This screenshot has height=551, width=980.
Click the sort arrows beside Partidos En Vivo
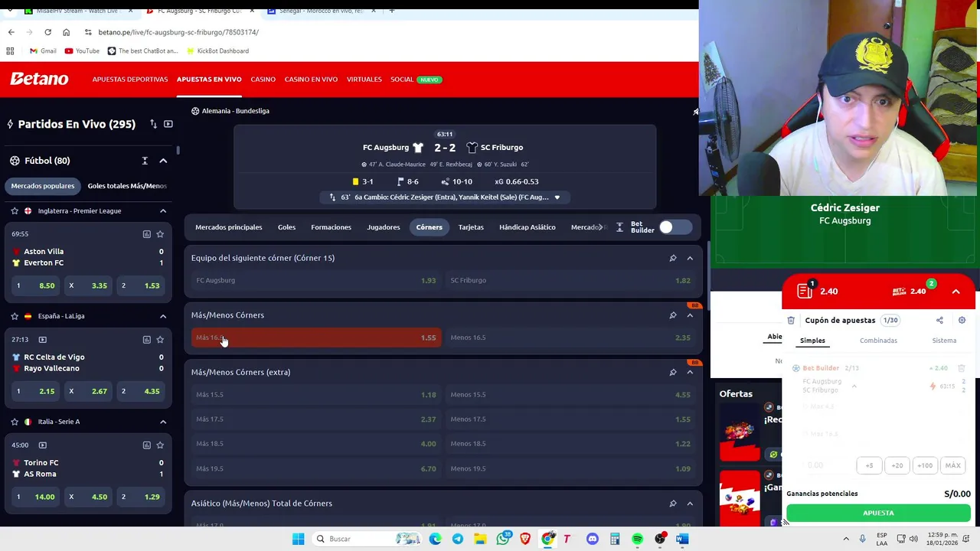pyautogui.click(x=153, y=124)
